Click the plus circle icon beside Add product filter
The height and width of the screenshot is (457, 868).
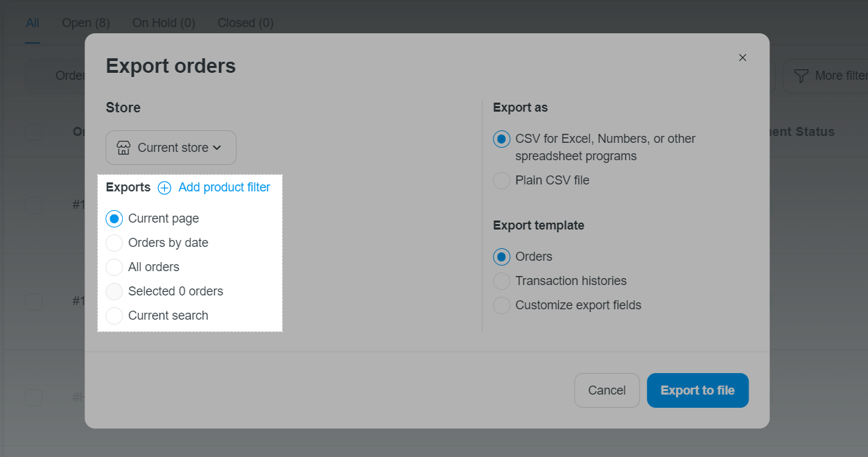coord(164,188)
